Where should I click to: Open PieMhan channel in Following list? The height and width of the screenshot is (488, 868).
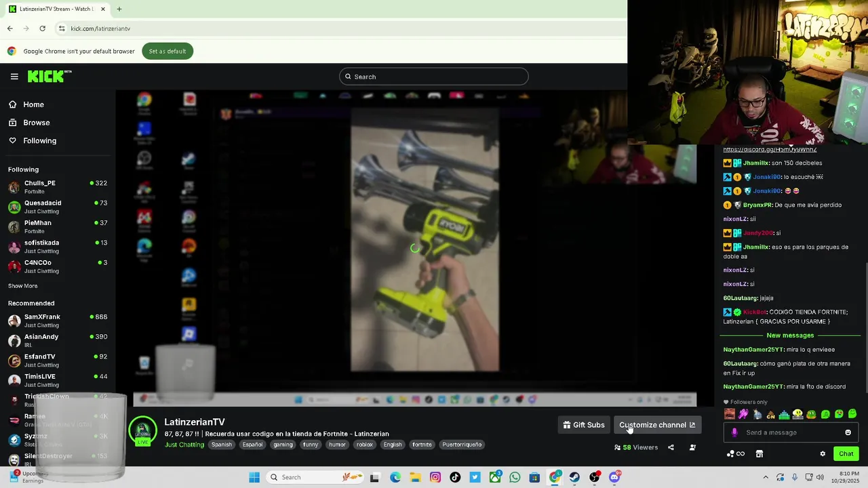[x=58, y=226]
